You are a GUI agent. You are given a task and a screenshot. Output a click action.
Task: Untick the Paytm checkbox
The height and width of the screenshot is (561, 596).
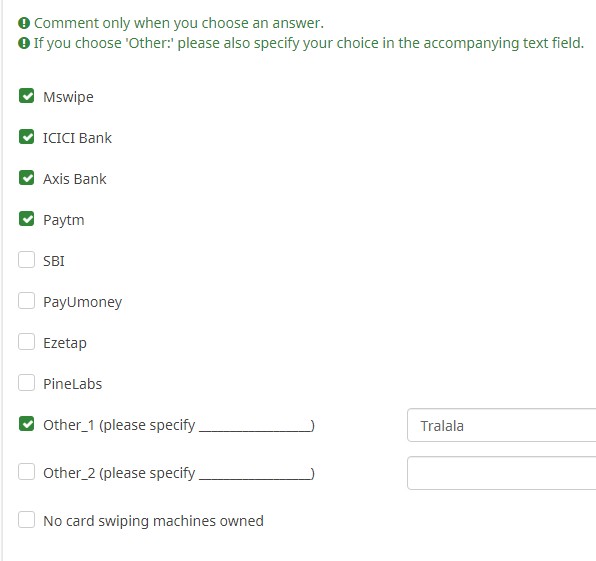(26, 219)
